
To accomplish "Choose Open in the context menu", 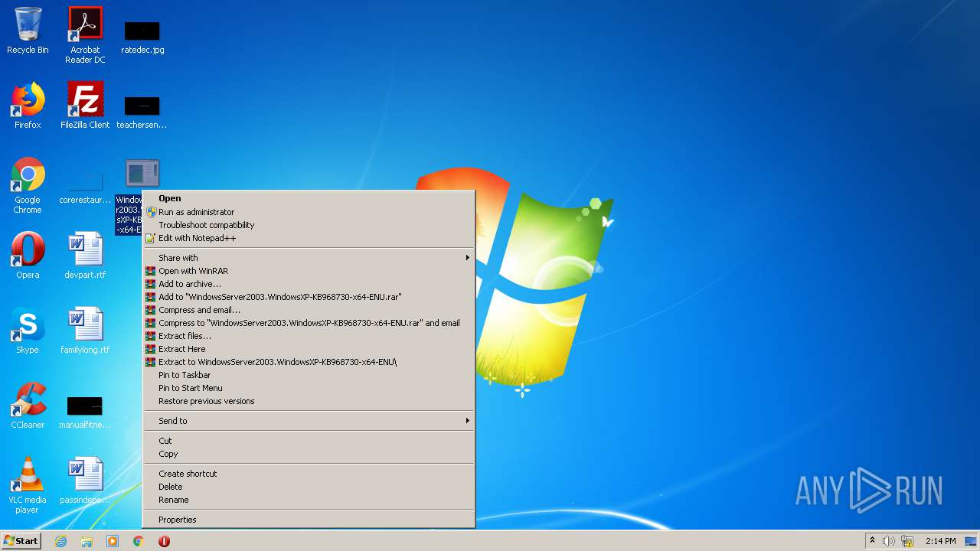I will (x=309, y=198).
